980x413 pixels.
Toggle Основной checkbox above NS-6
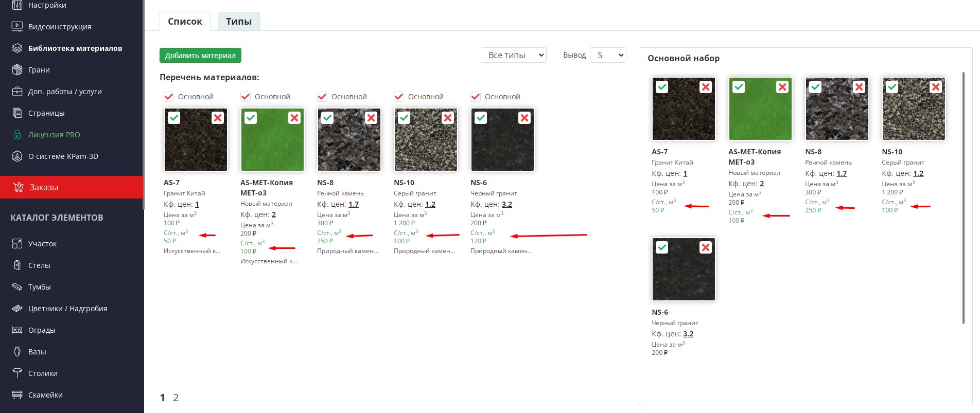(475, 97)
